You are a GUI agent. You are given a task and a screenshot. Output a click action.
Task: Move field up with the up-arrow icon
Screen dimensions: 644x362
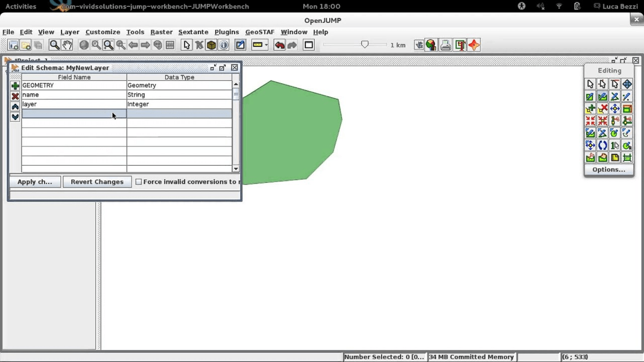(15, 107)
